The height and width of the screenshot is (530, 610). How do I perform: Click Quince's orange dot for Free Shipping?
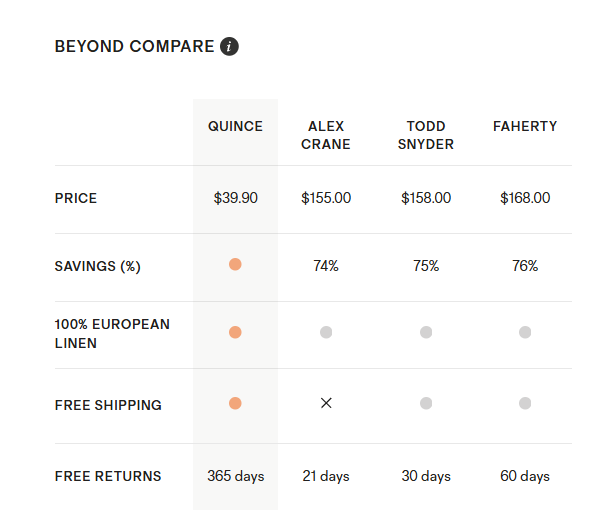[x=235, y=403]
